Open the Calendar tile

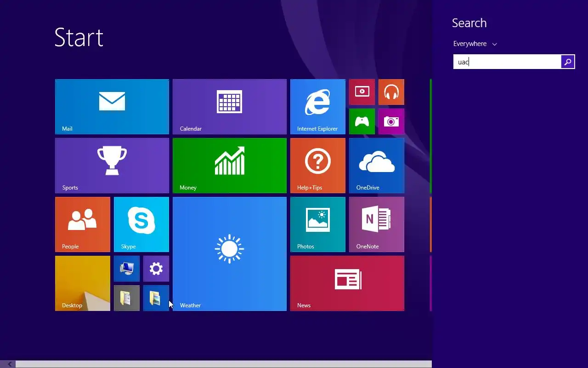click(230, 107)
